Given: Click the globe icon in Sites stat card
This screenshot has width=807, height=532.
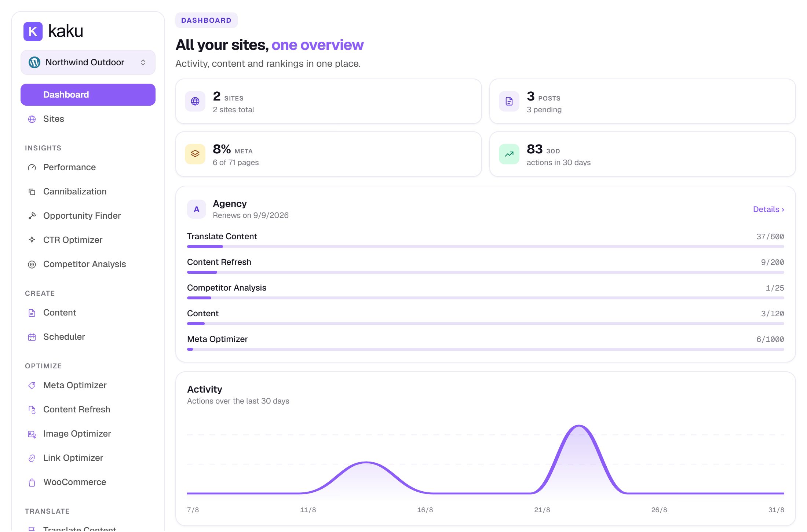Looking at the screenshot, I should coord(195,101).
